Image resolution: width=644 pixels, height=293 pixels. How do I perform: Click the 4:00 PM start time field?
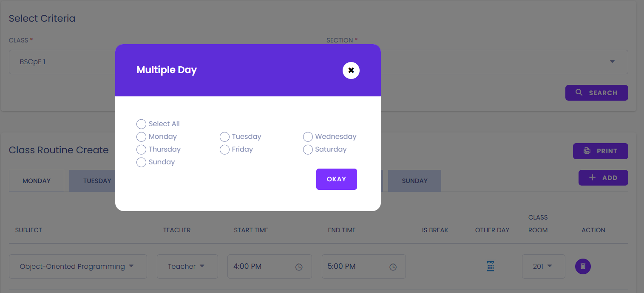click(x=270, y=266)
